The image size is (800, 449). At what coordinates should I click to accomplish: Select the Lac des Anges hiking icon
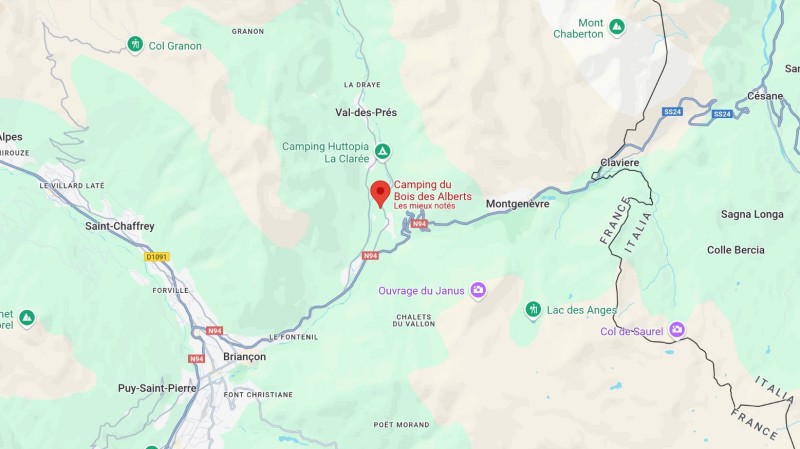coord(533,309)
